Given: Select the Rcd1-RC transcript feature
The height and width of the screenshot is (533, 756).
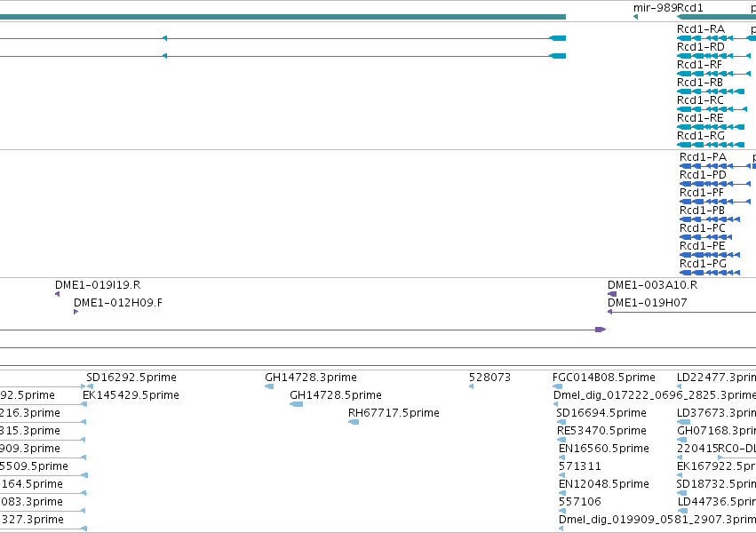Looking at the screenshot, I should 712,109.
